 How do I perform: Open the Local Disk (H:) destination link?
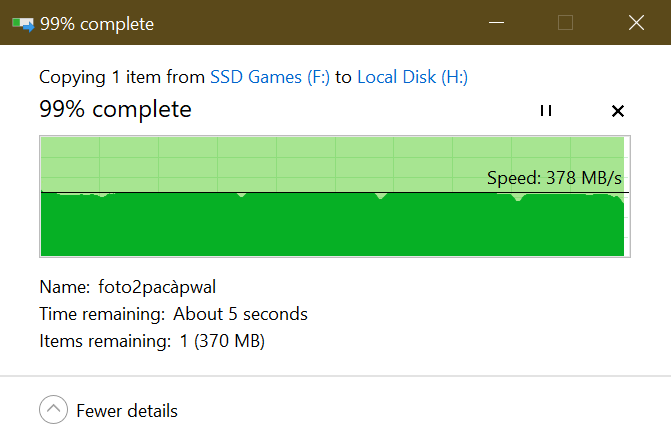[412, 77]
